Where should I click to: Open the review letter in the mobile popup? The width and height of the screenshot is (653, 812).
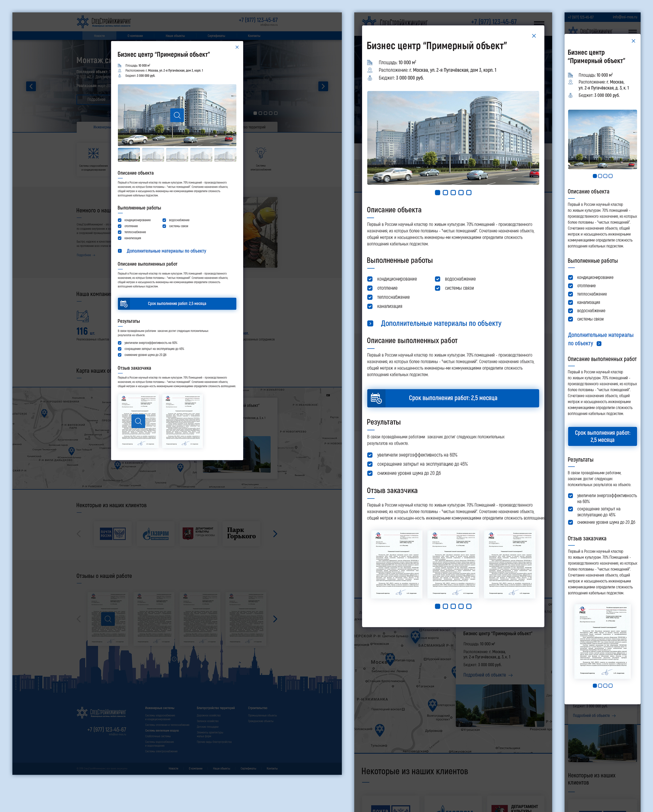(602, 641)
